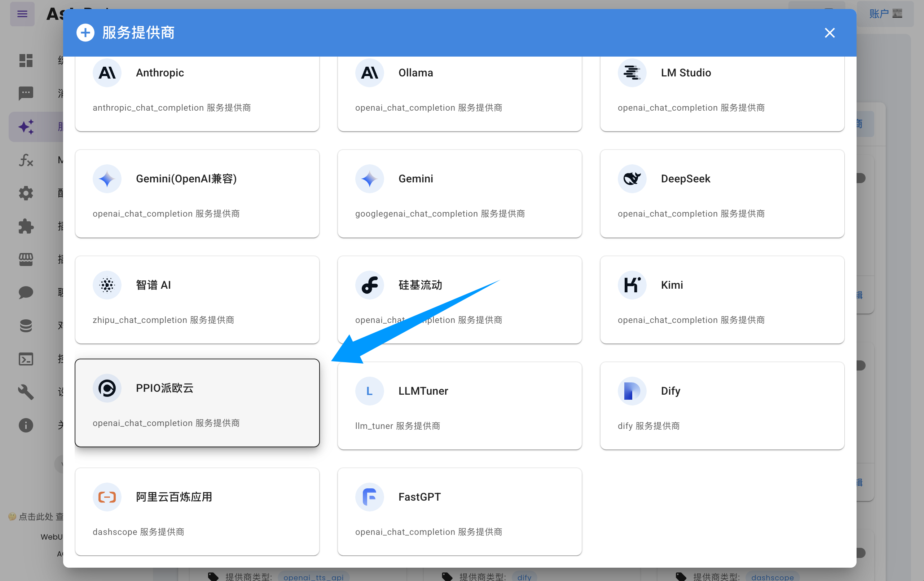
Task: Click the gear configuration sidebar icon
Action: click(x=26, y=193)
